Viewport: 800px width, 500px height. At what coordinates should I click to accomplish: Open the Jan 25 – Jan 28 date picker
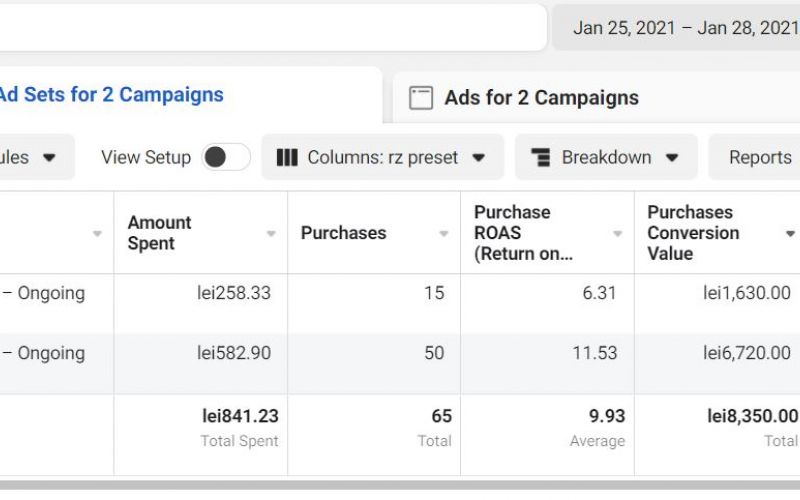(685, 28)
